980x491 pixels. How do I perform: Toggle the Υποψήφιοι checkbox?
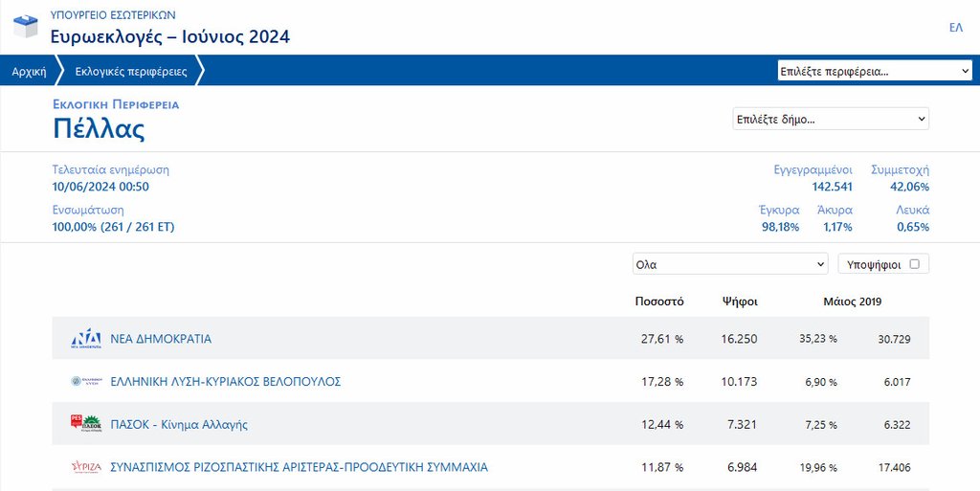click(x=914, y=264)
